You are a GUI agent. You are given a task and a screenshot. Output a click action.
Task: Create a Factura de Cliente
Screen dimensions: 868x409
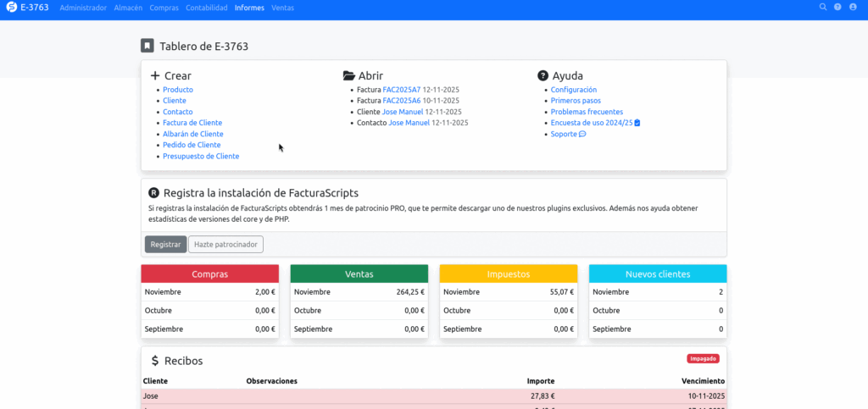coord(192,123)
